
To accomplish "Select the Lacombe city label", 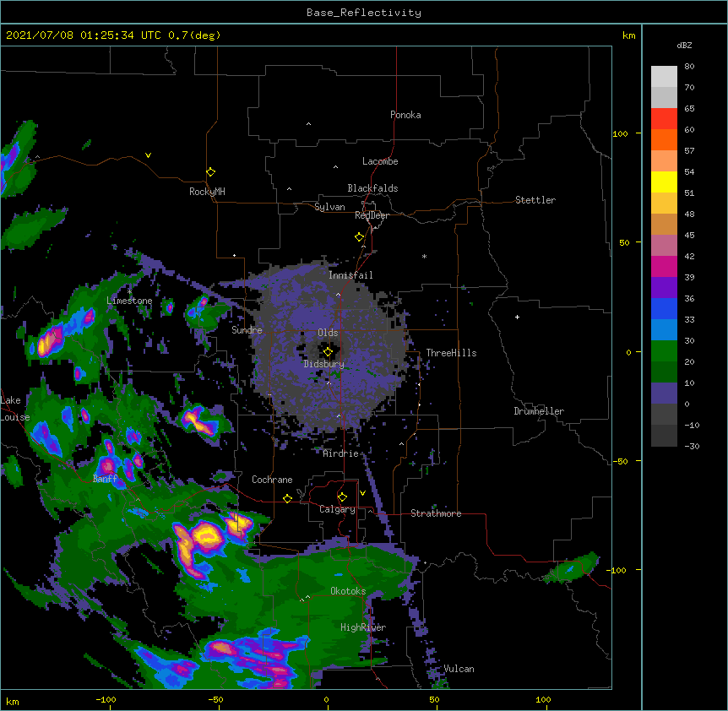I will tap(380, 161).
